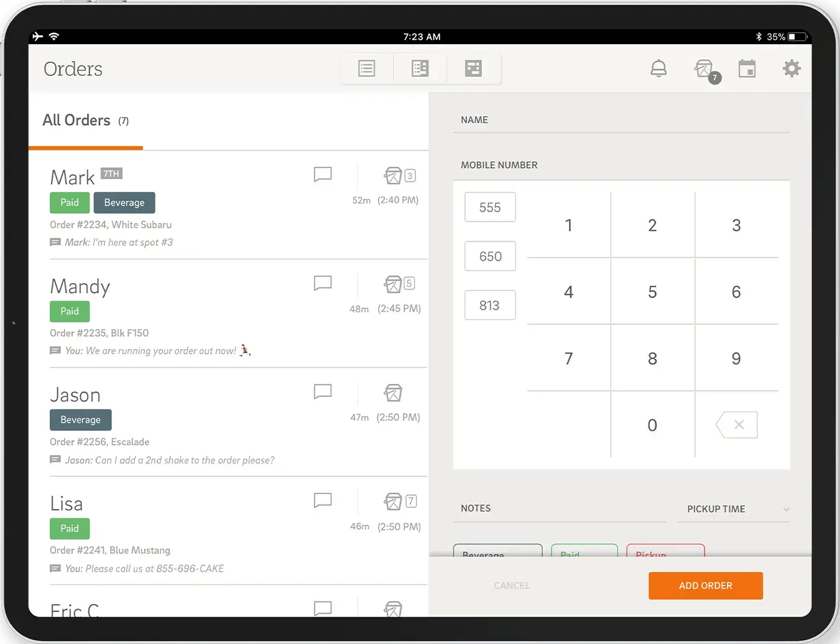Toggle the Beverage tag below Notes
This screenshot has width=840, height=644.
[x=497, y=551]
